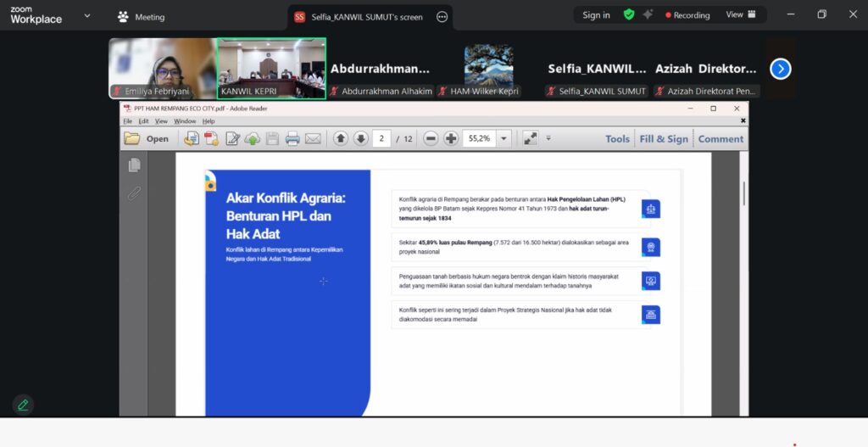The height and width of the screenshot is (447, 868).
Task: Show page thumbnails panel icon
Action: tap(134, 165)
